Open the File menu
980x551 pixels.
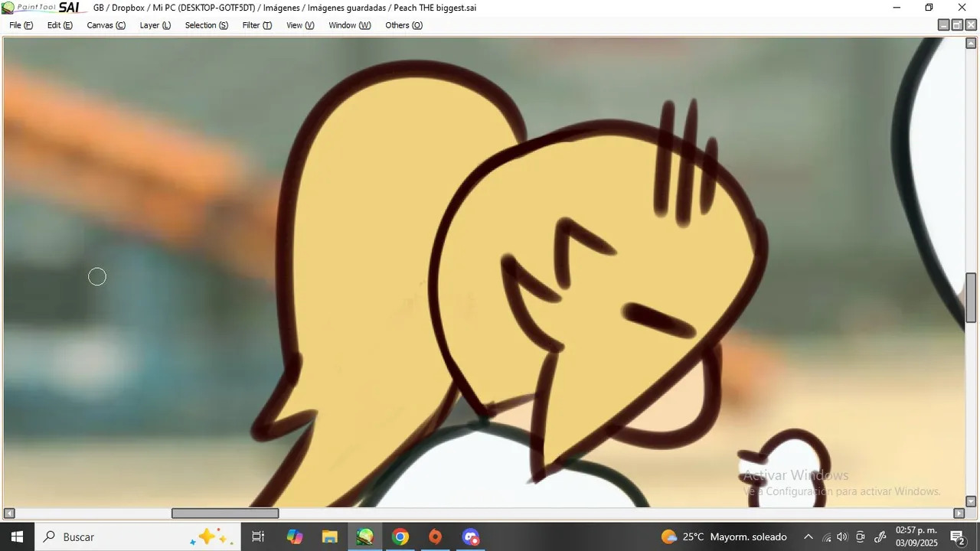(21, 25)
